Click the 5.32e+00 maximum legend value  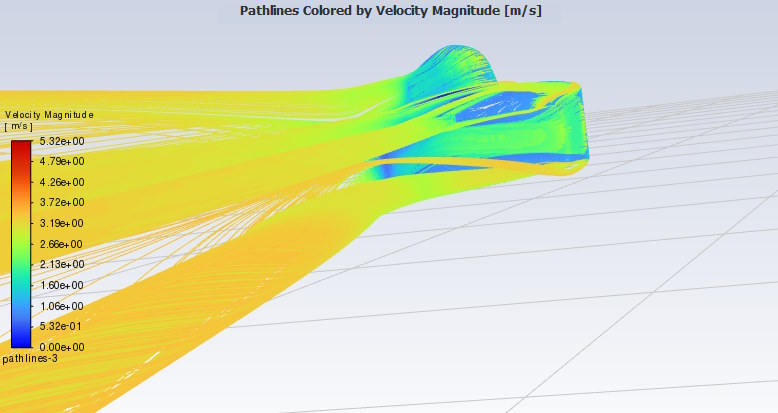coord(60,141)
